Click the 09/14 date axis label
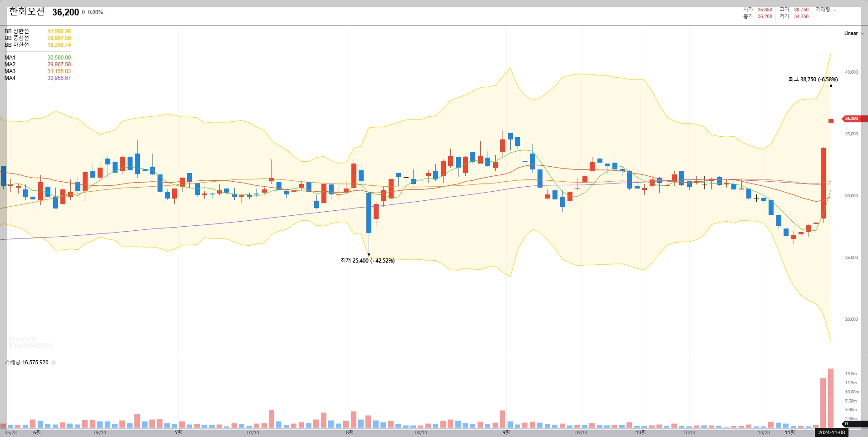This screenshot has height=437, width=868. coord(581,432)
